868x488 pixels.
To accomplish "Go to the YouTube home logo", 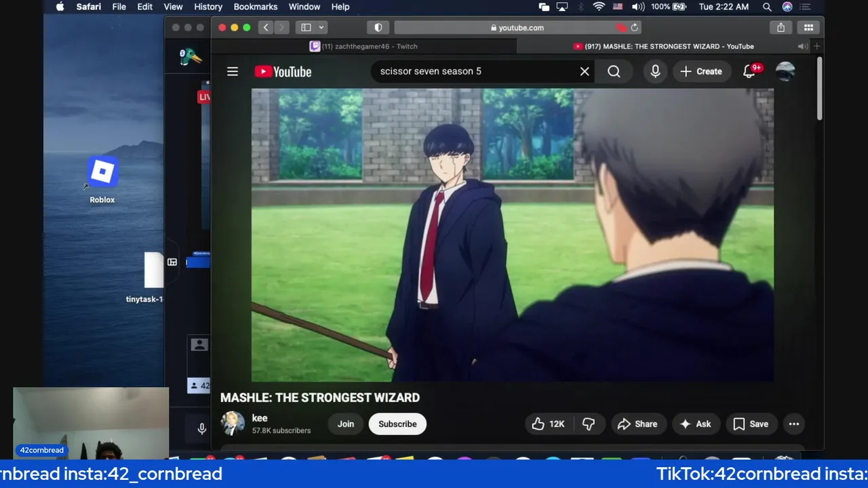I will (x=283, y=71).
